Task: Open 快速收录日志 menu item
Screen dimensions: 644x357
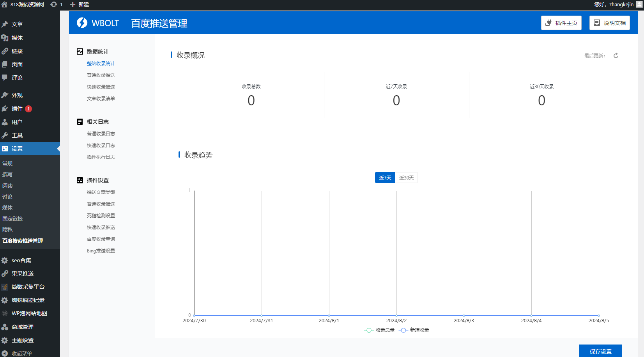Action: 101,146
